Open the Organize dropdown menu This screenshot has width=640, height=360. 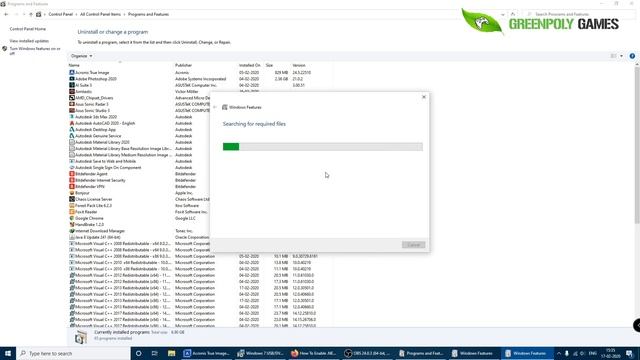[81, 56]
